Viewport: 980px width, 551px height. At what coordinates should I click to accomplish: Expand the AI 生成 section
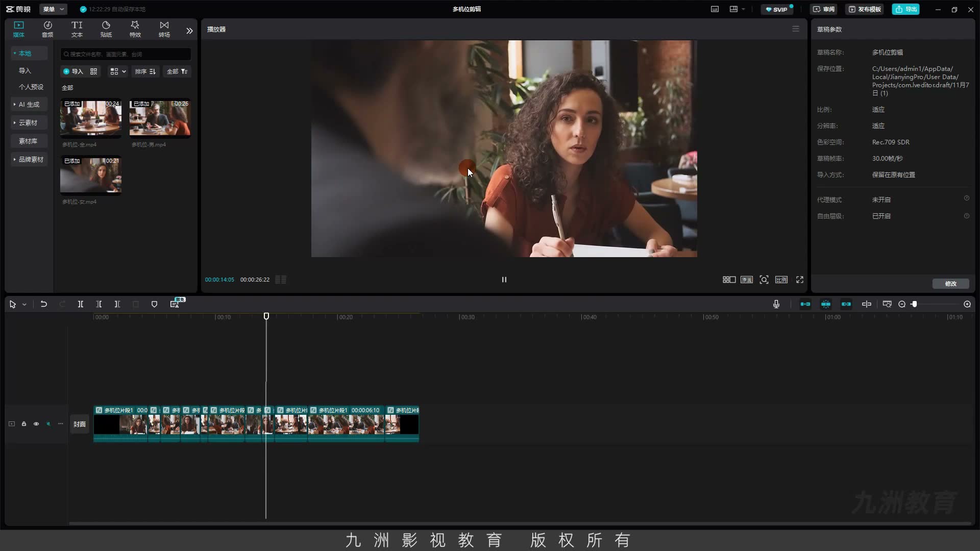point(29,105)
